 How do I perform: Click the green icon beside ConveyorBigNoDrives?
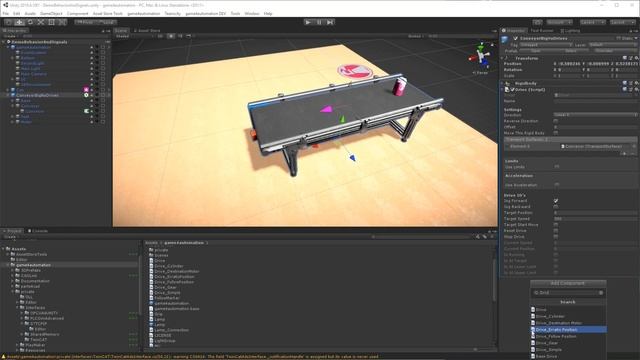point(86,95)
